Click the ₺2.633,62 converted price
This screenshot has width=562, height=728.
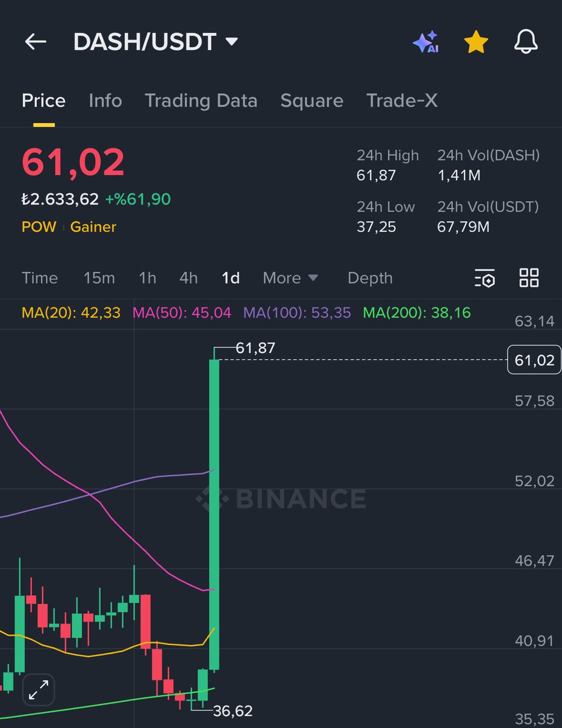tap(60, 198)
